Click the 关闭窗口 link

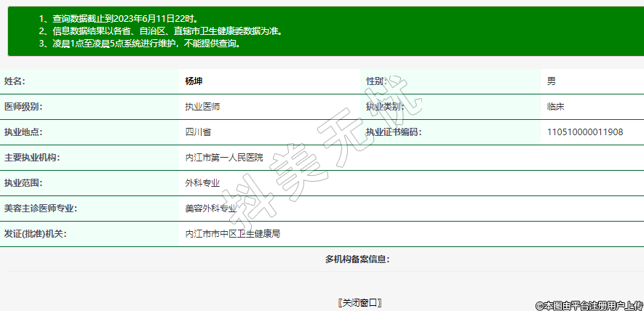coord(359,302)
